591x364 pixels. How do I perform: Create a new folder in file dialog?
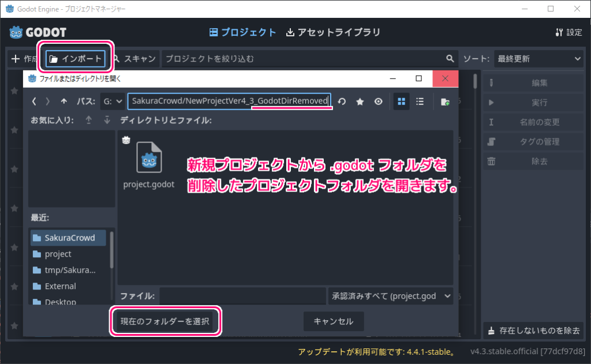pyautogui.click(x=444, y=101)
